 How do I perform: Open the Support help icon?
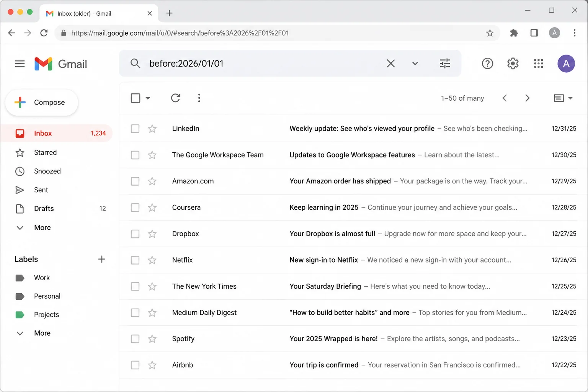pyautogui.click(x=487, y=64)
